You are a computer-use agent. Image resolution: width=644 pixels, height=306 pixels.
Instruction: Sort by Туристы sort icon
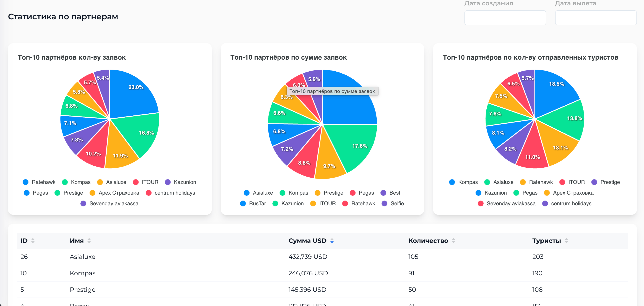pos(566,241)
